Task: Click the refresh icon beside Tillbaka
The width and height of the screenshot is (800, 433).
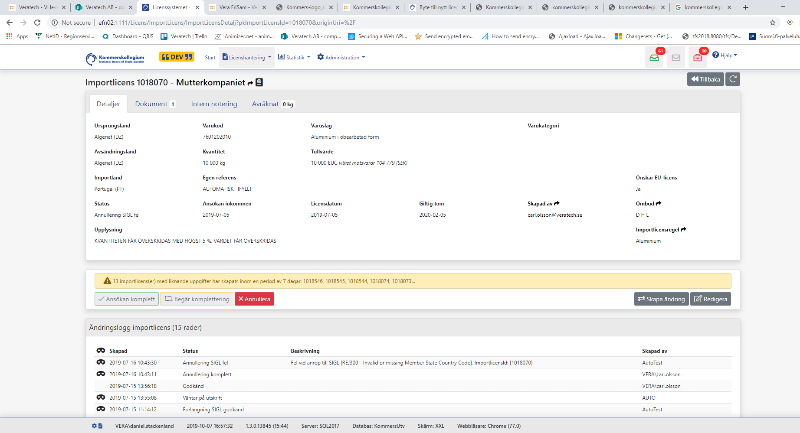Action: point(733,79)
